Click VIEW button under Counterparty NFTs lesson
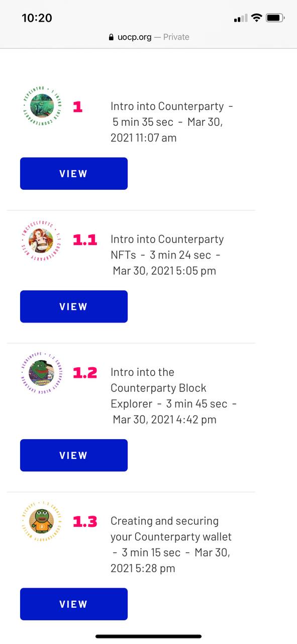297x644 pixels. tap(74, 306)
